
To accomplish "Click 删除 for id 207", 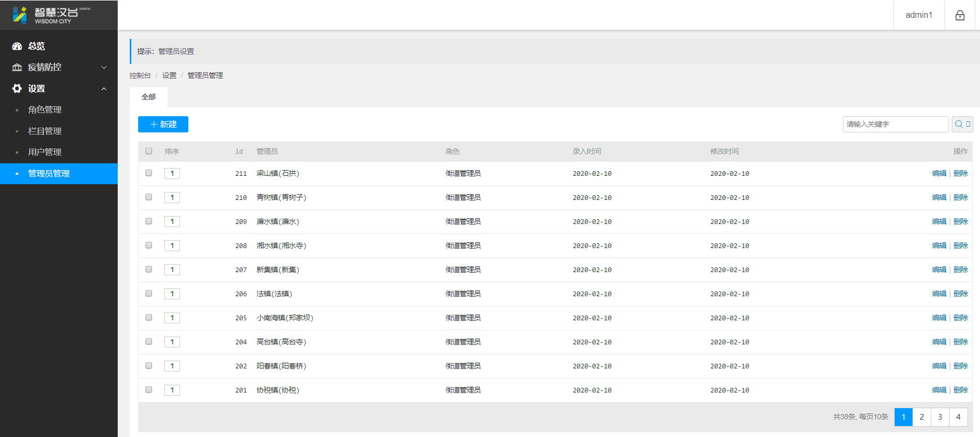I will (x=961, y=270).
